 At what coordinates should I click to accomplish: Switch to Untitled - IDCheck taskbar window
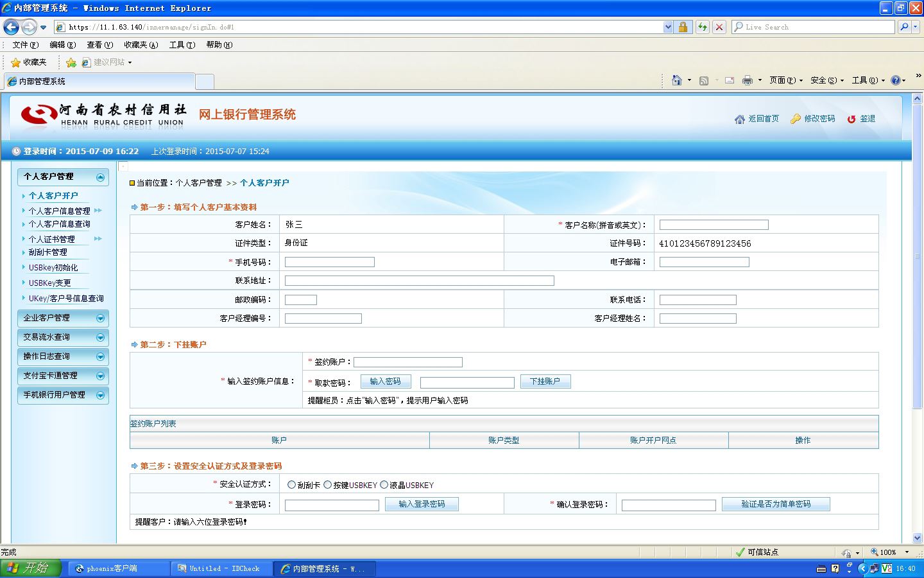(x=221, y=568)
